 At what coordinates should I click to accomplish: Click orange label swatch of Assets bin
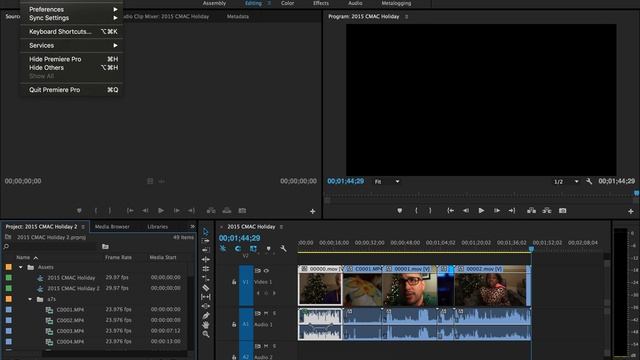pos(9,267)
